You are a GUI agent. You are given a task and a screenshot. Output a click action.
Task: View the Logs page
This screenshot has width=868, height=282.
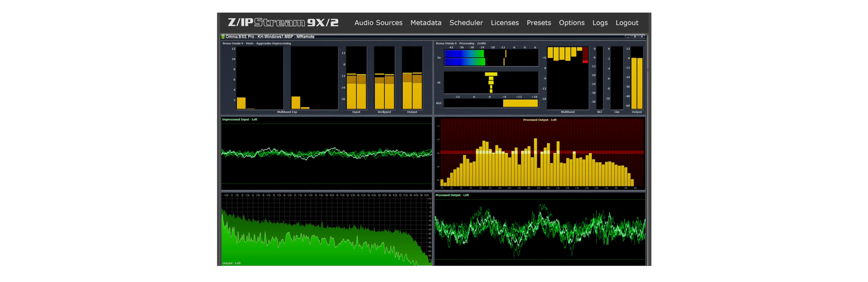(x=600, y=23)
